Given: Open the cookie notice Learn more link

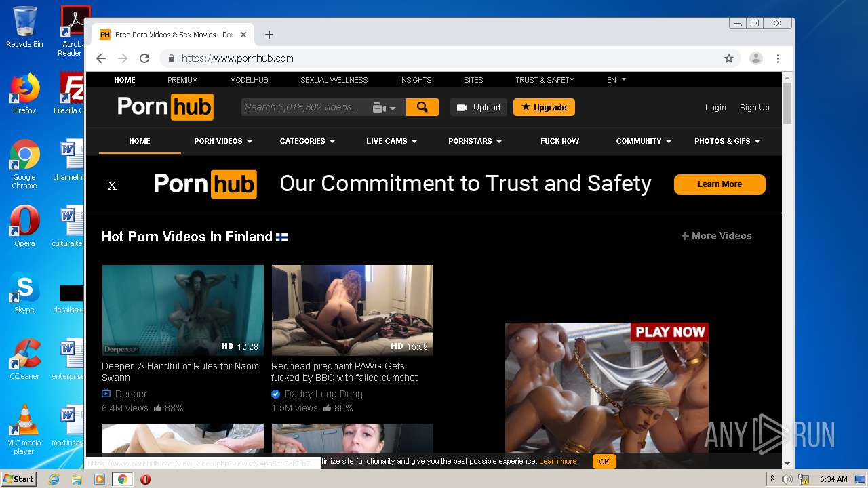Looking at the screenshot, I should (x=558, y=461).
